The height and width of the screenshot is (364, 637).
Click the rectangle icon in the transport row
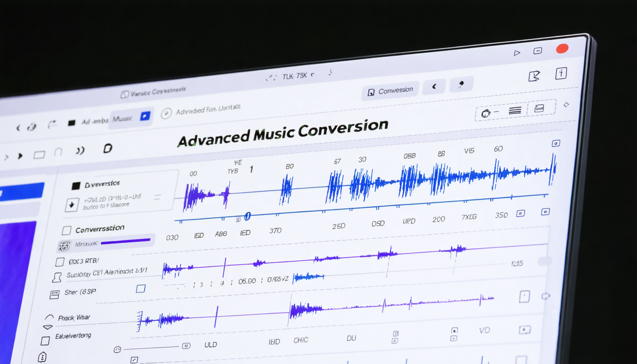[x=39, y=155]
